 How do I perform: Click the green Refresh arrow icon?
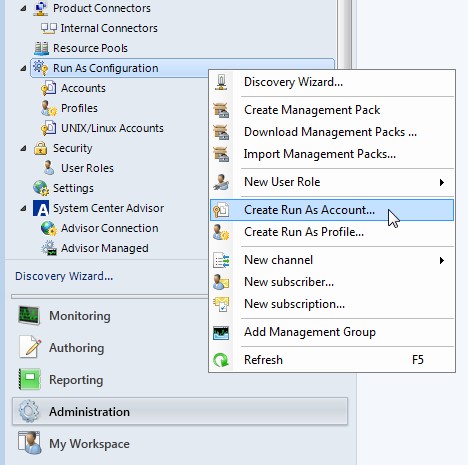[x=221, y=360]
